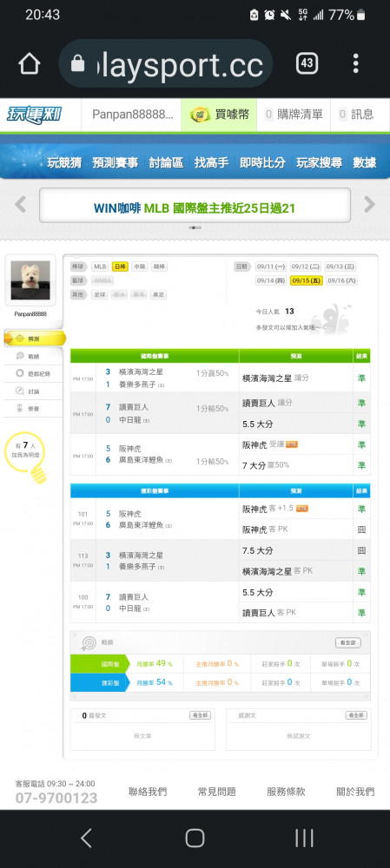Choose the 09/14 (四) date filter
390x868 pixels.
pos(271,280)
